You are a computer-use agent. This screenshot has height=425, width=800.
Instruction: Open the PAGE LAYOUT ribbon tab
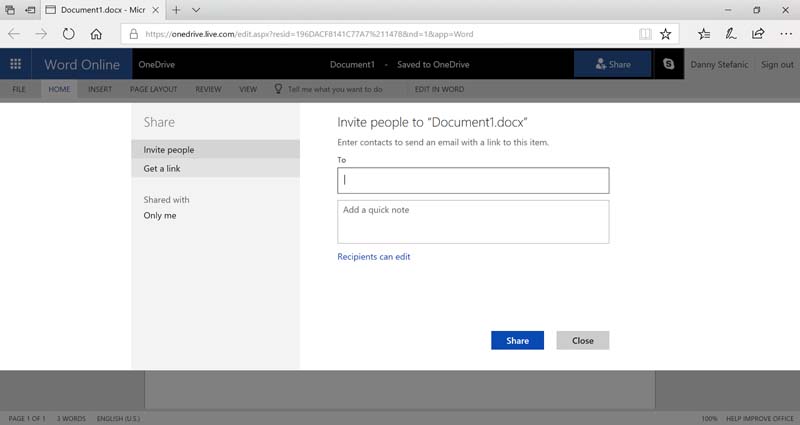[154, 89]
